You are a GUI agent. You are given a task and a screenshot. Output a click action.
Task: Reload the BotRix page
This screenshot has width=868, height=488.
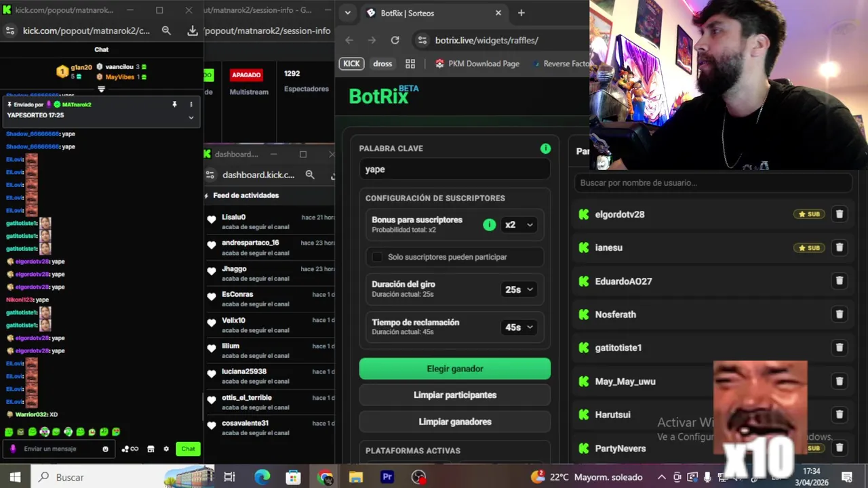395,40
